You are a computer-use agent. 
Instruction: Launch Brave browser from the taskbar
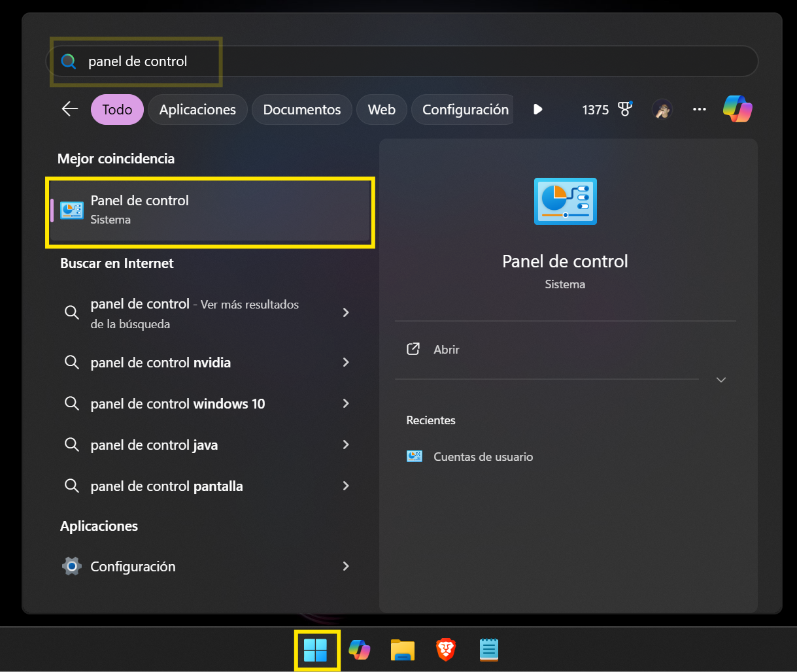pos(445,650)
